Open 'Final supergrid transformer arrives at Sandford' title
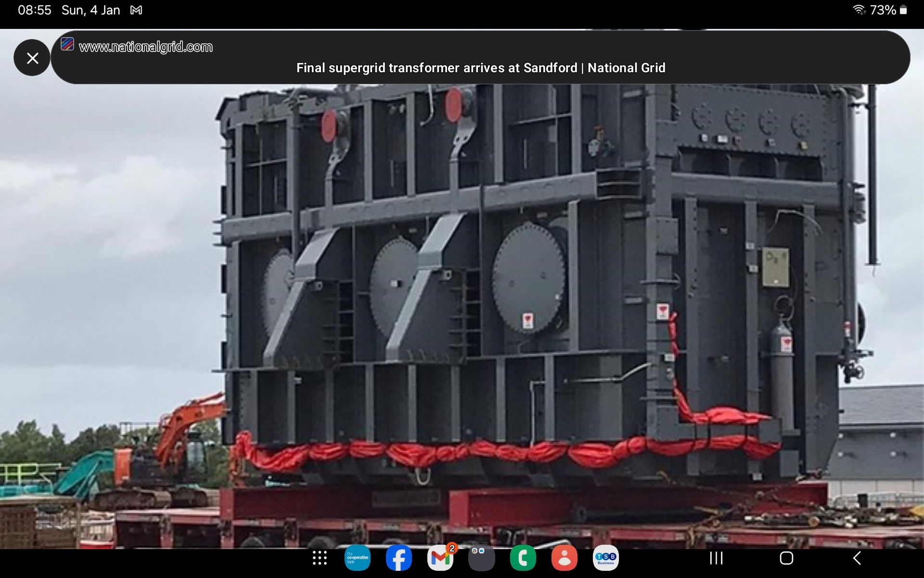The width and height of the screenshot is (924, 578). coord(480,68)
